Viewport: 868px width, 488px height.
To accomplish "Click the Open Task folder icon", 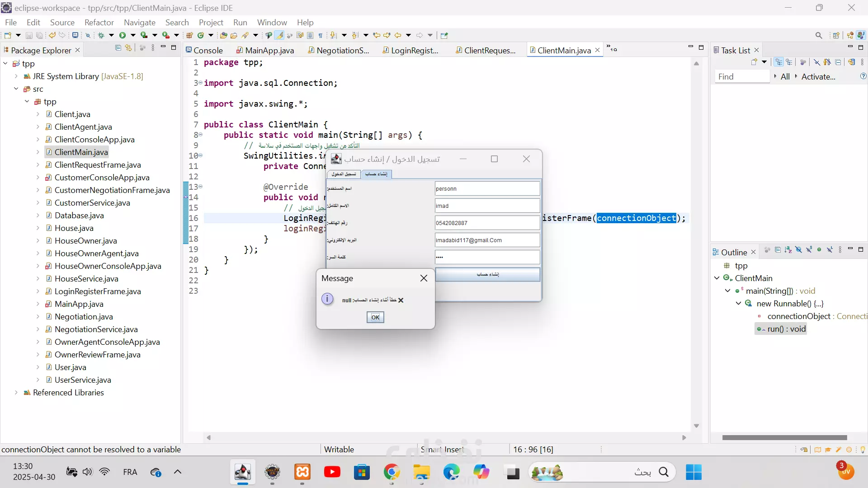I will click(234, 35).
